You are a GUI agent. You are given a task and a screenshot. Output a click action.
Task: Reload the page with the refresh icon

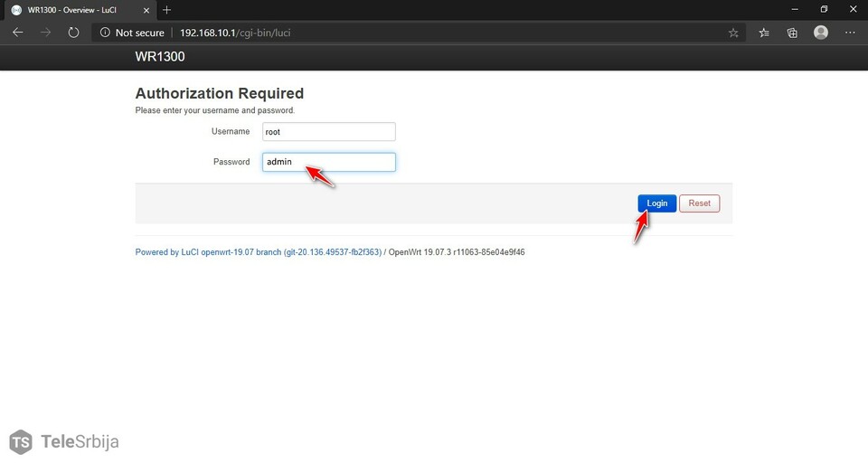click(x=73, y=33)
